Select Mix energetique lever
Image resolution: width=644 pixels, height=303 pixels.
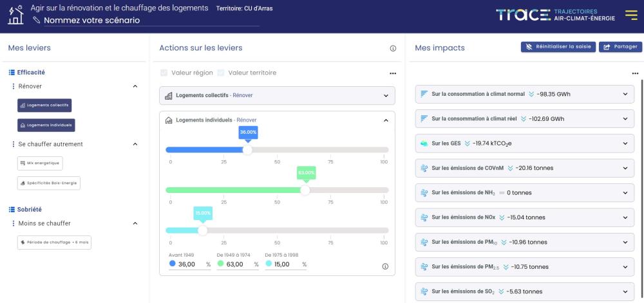tap(40, 163)
